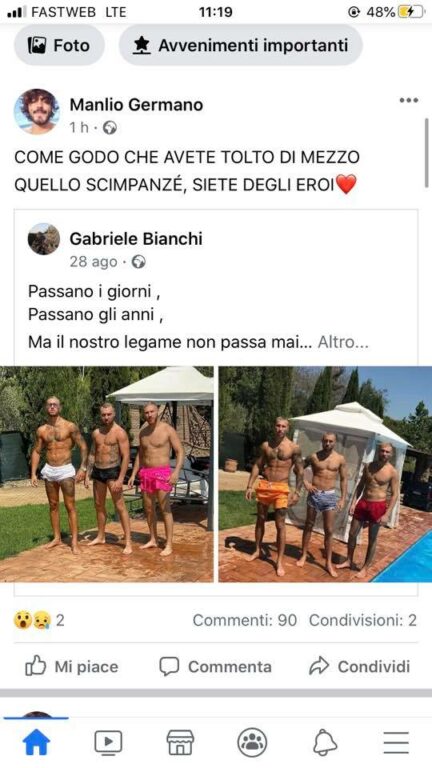432x768 pixels.
Task: Tap the Condividi share button
Action: pyautogui.click(x=359, y=667)
